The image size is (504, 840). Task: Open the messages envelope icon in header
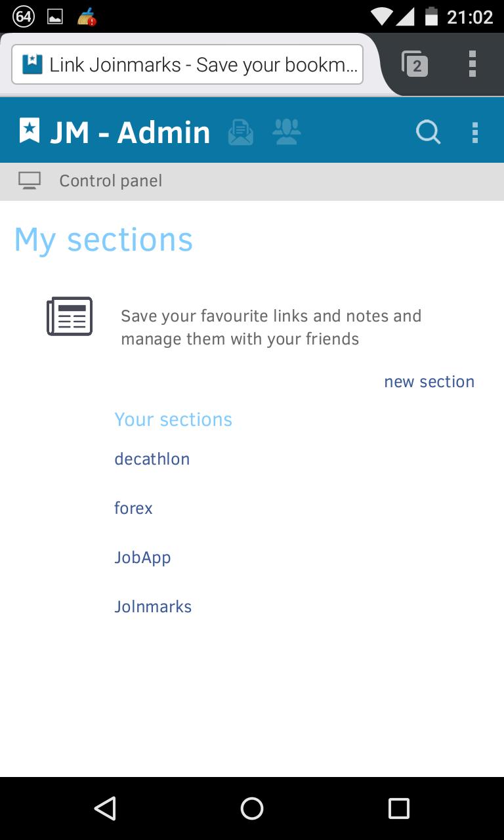[x=241, y=132]
